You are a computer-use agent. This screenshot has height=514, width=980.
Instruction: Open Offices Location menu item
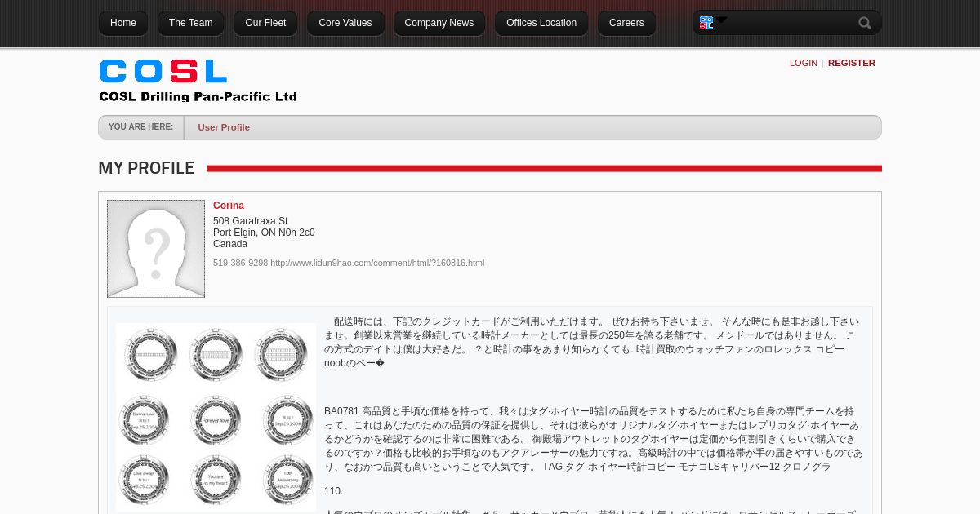541,23
